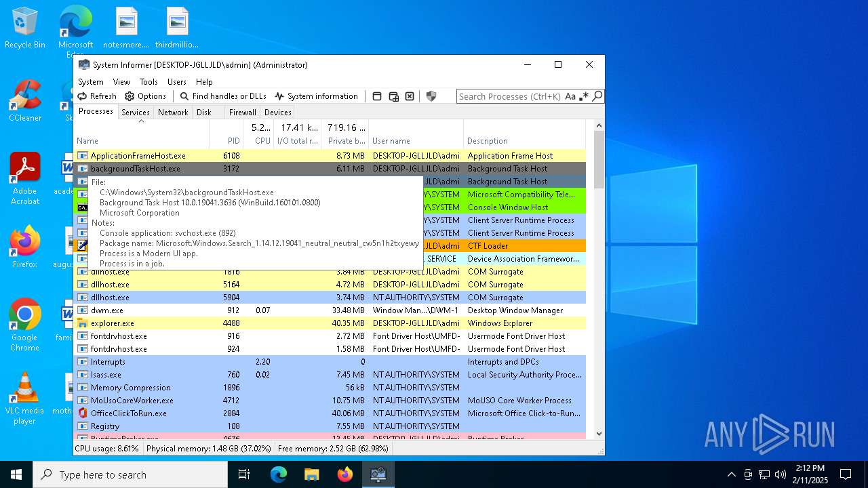Open the System menu
This screenshot has height=488, width=868.
(91, 81)
